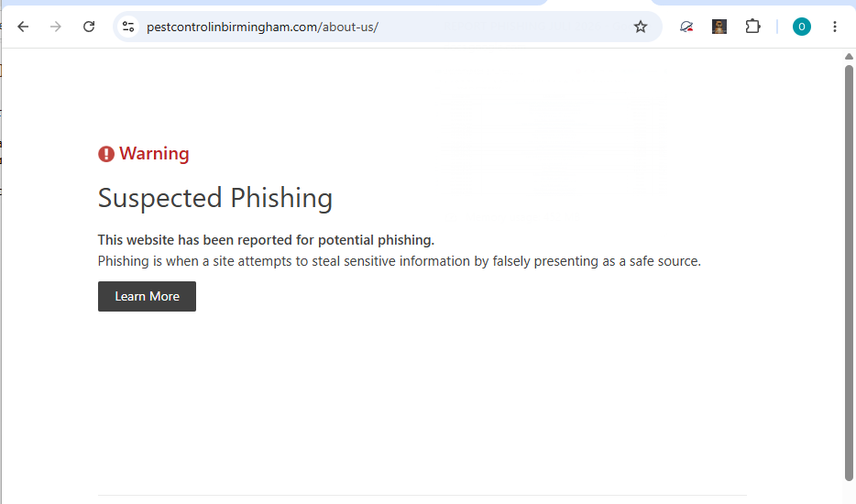
Task: Open the site information icon beside URL
Action: [128, 27]
